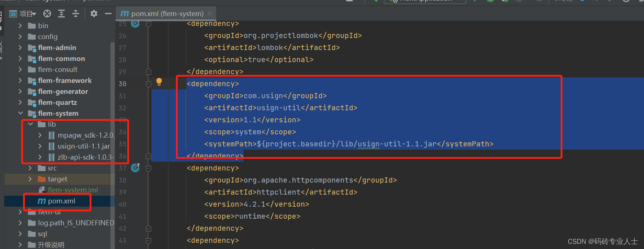The width and height of the screenshot is (644, 249).
Task: Select the flem-generator module
Action: [63, 92]
